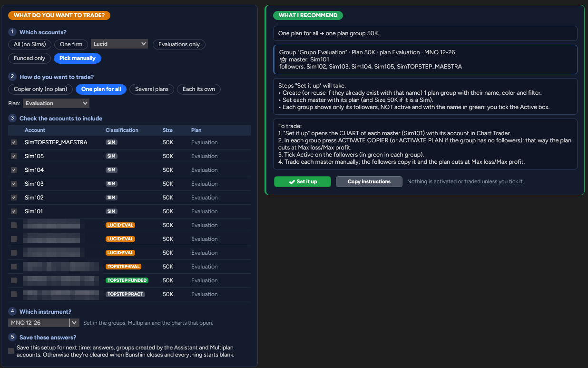Screen dimensions: 588x368
Task: Choose Pick manually for accounts
Action: point(78,58)
